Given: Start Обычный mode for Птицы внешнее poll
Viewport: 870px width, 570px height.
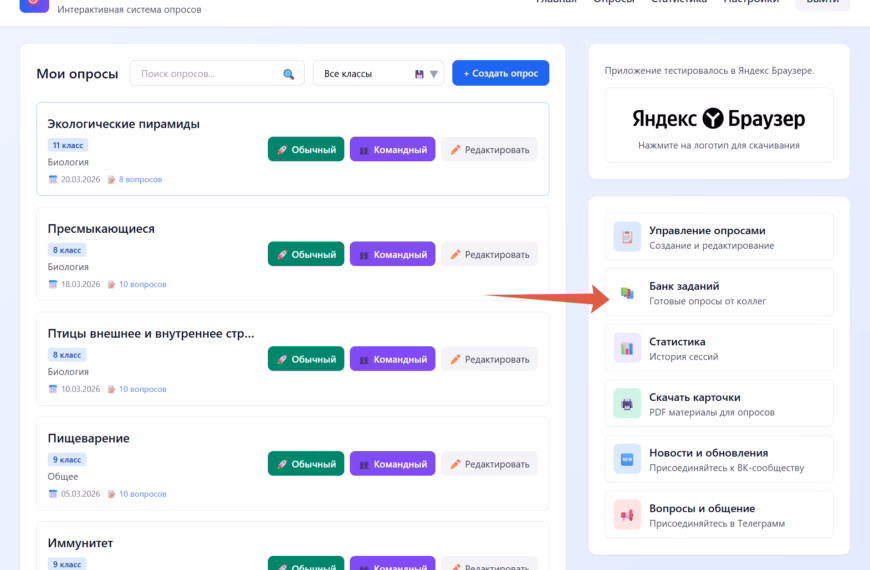Looking at the screenshot, I should point(306,359).
